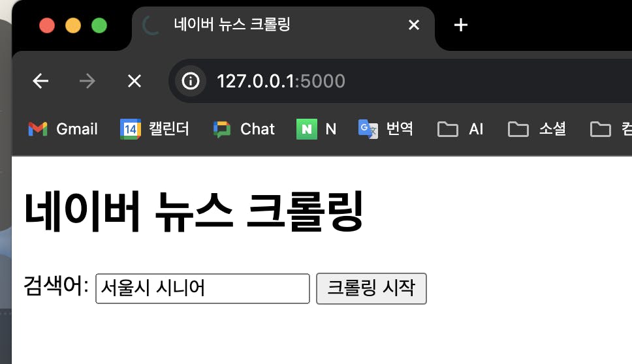632x364 pixels.
Task: View site information icon in address bar
Action: click(190, 81)
